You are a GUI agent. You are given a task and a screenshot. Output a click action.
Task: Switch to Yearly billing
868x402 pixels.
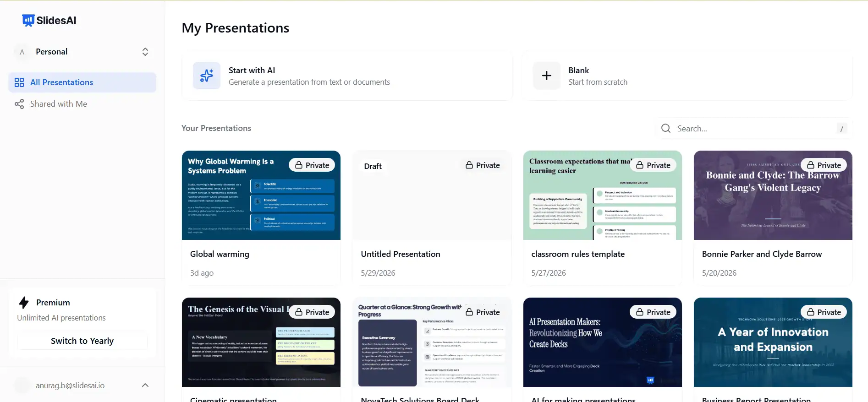click(82, 341)
